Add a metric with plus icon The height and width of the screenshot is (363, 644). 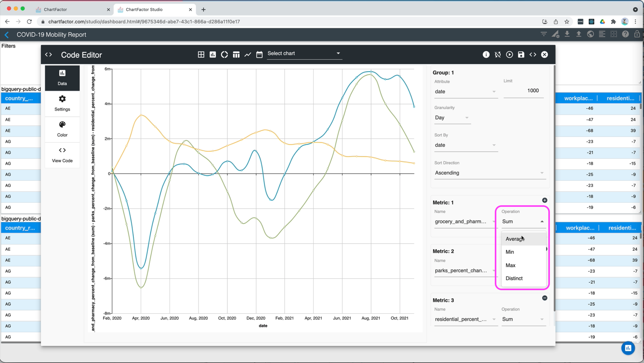545,200
